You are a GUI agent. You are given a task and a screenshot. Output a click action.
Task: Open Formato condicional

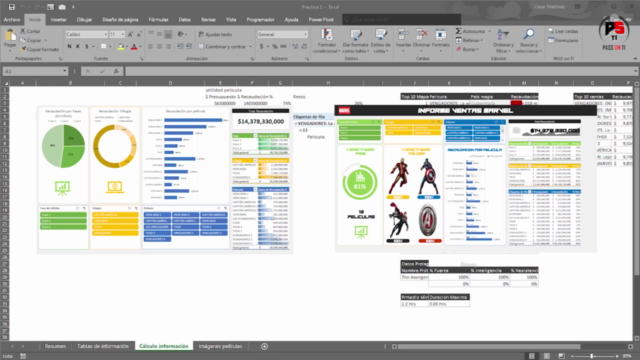327,41
